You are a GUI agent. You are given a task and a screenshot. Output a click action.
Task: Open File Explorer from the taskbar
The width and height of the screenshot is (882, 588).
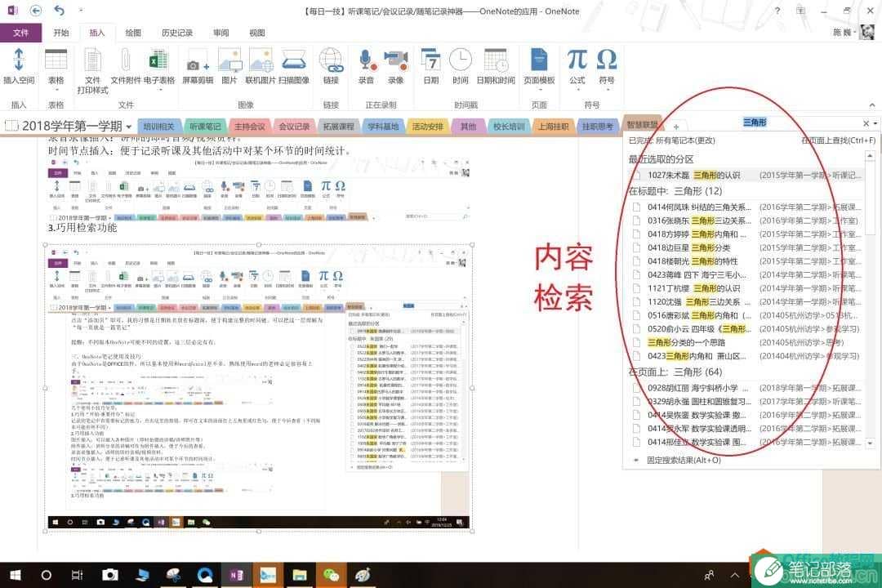(x=299, y=574)
